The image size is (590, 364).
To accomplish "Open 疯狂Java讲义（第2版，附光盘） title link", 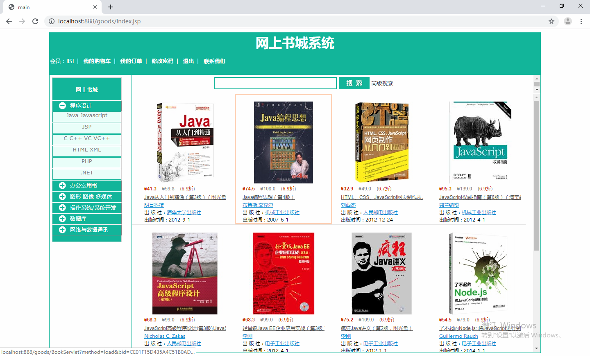I will coord(377,328).
